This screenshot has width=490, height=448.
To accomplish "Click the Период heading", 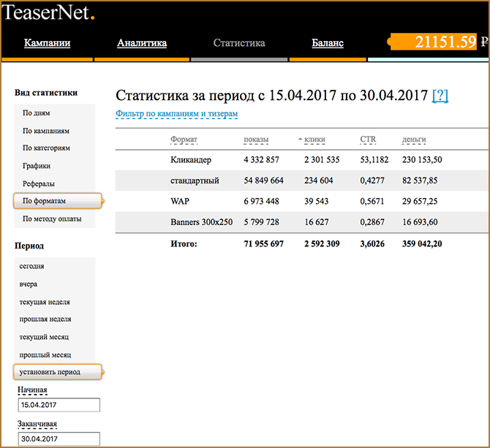I will click(29, 246).
